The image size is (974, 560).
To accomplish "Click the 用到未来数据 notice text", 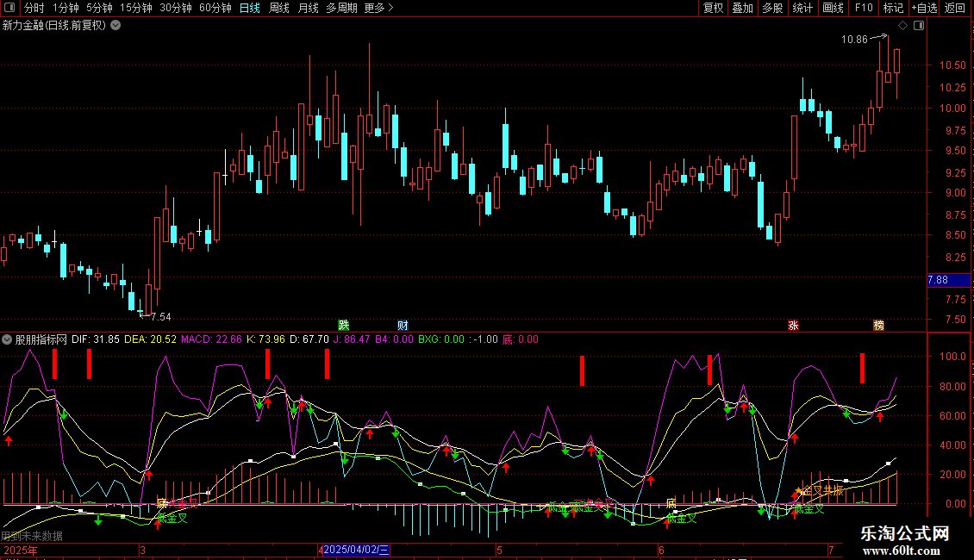I will coord(32,536).
